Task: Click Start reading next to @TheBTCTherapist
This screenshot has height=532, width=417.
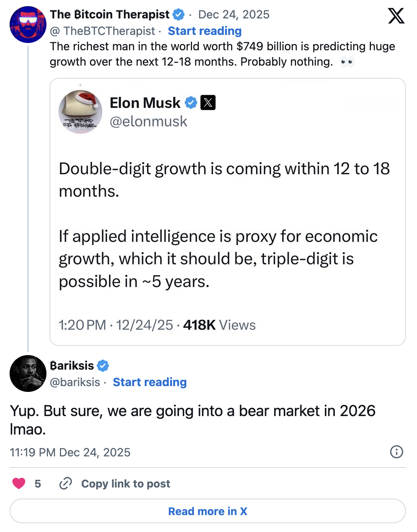Action: [204, 31]
